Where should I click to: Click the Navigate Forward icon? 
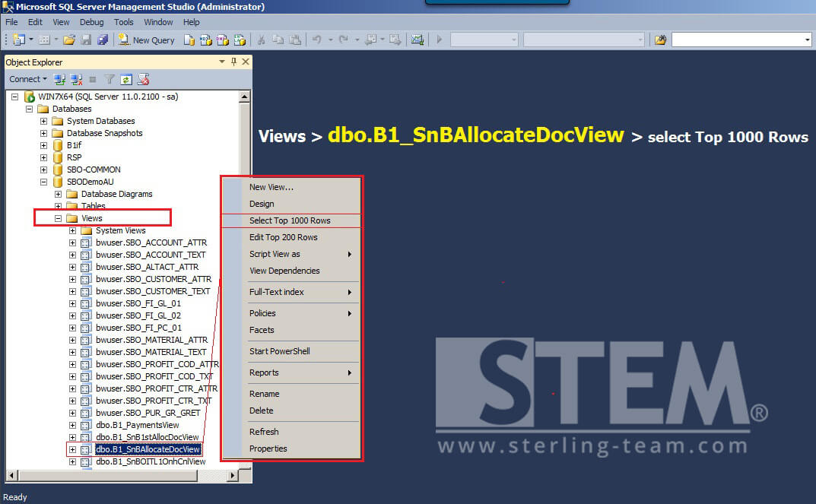(x=395, y=40)
